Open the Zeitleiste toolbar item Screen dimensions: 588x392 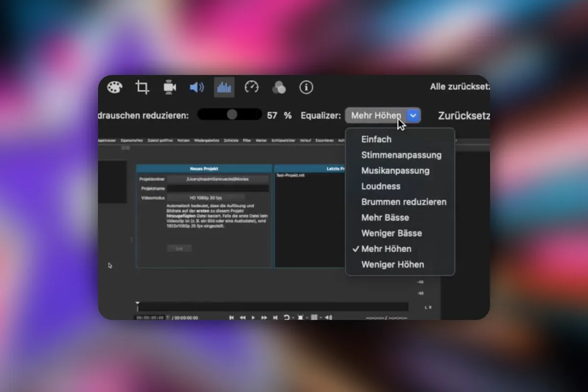231,141
